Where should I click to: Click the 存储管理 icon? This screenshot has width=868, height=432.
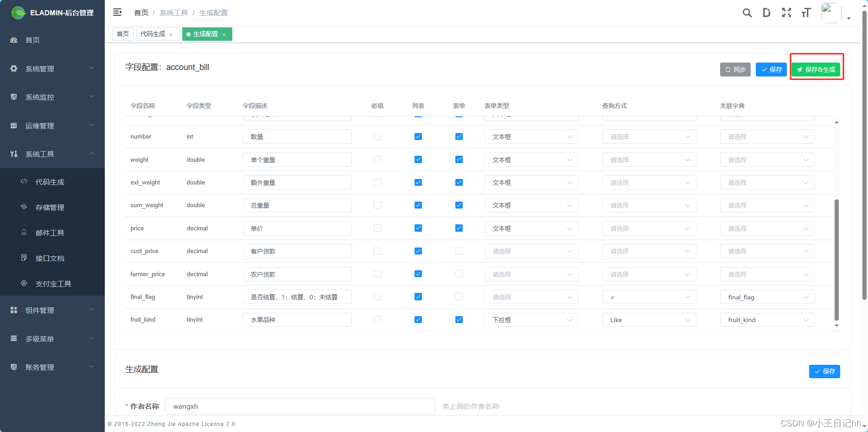click(24, 207)
